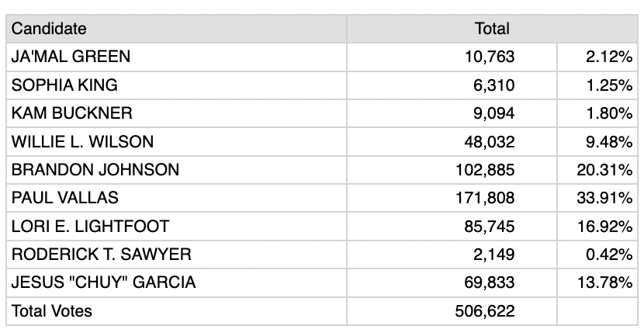Click the Total Votes row label
Image resolution: width=644 pixels, height=336 pixels.
pyautogui.click(x=52, y=311)
